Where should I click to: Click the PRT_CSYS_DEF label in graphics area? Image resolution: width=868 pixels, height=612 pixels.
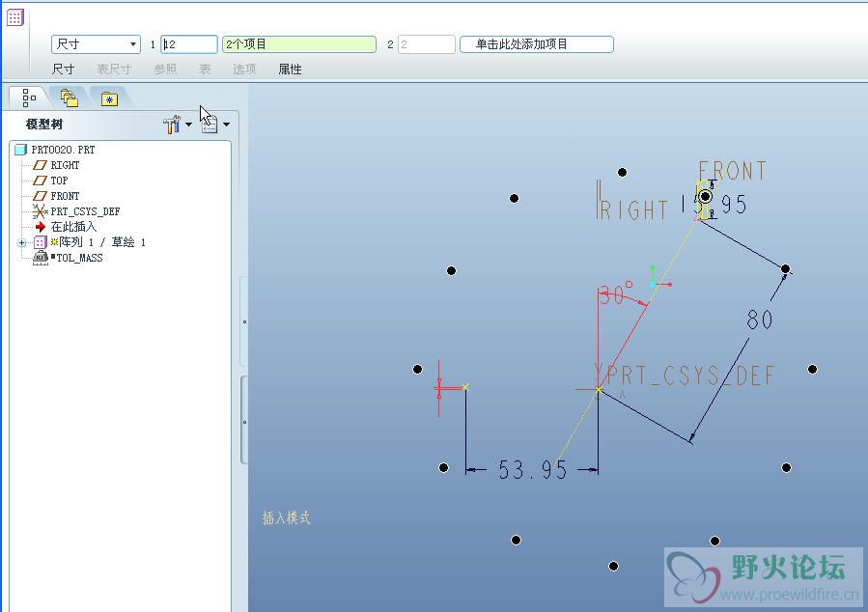(689, 376)
